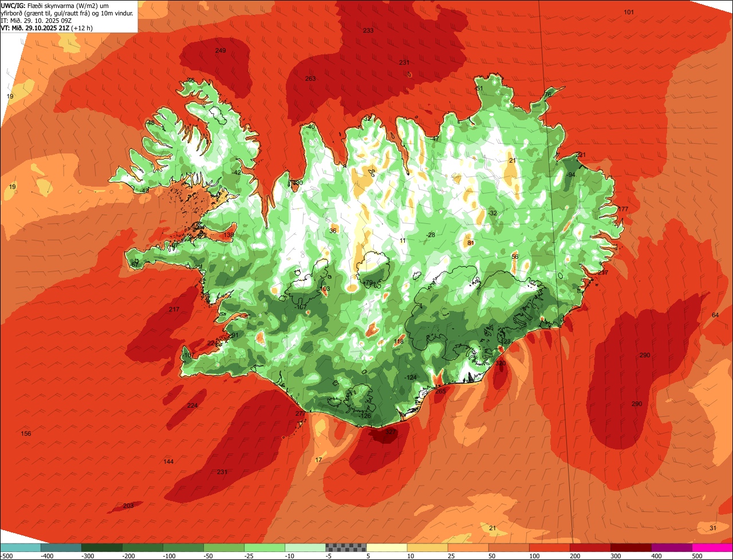The image size is (733, 560).
Task: Select the magenta legend swatch above 500
Action: pyautogui.click(x=712, y=547)
